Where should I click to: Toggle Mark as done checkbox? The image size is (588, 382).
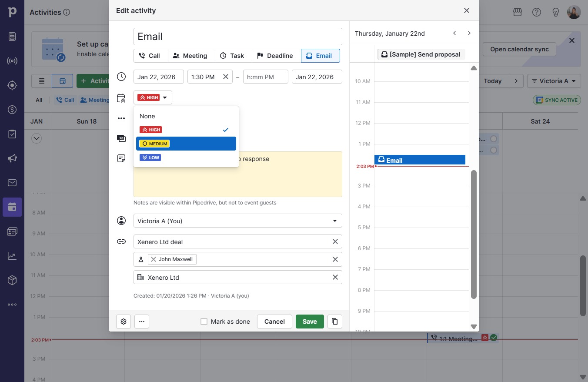204,322
